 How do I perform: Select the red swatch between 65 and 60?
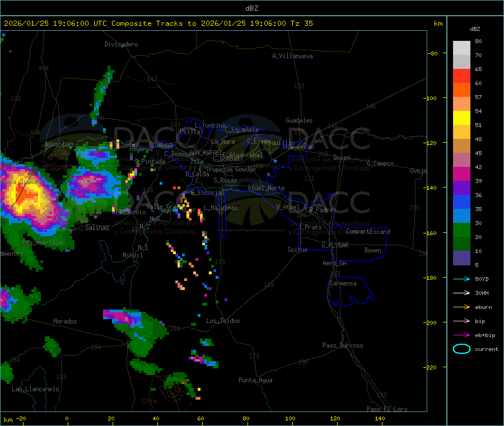[461, 76]
